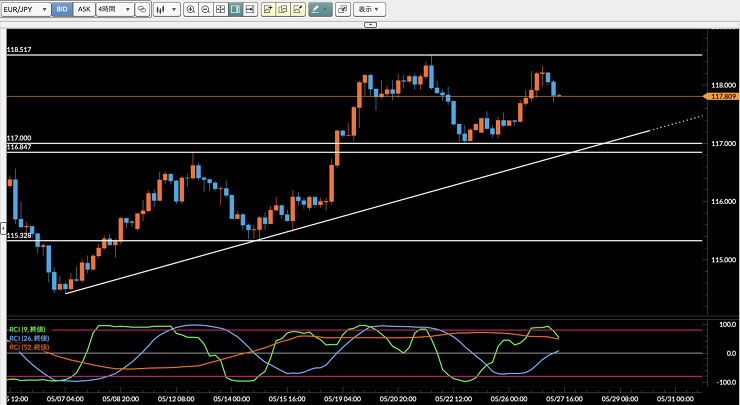Click the add-chart-object icon with plus
740x405 pixels.
[268, 9]
